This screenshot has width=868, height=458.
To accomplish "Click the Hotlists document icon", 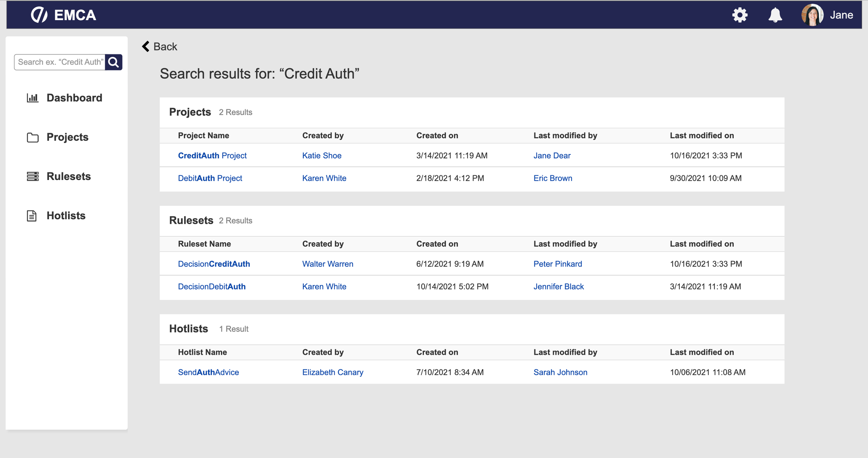I will (x=32, y=216).
